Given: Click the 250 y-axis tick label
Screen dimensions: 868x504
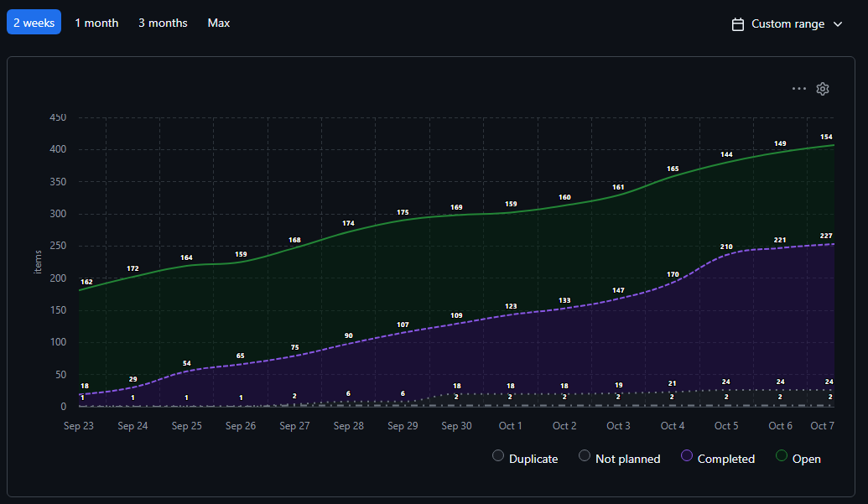Looking at the screenshot, I should [x=58, y=246].
